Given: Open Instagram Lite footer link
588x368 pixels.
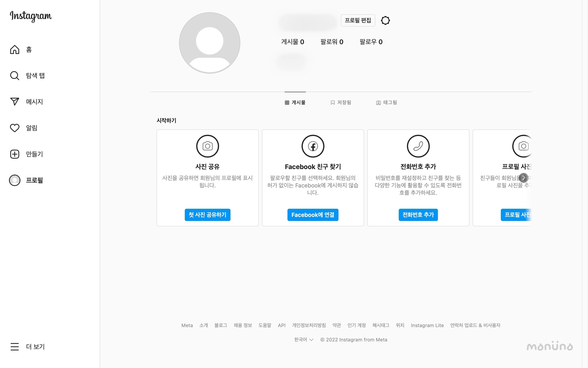Looking at the screenshot, I should tap(427, 325).
